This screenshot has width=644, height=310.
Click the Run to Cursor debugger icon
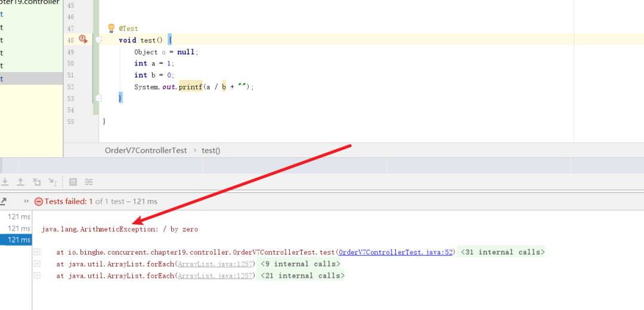coord(52,182)
